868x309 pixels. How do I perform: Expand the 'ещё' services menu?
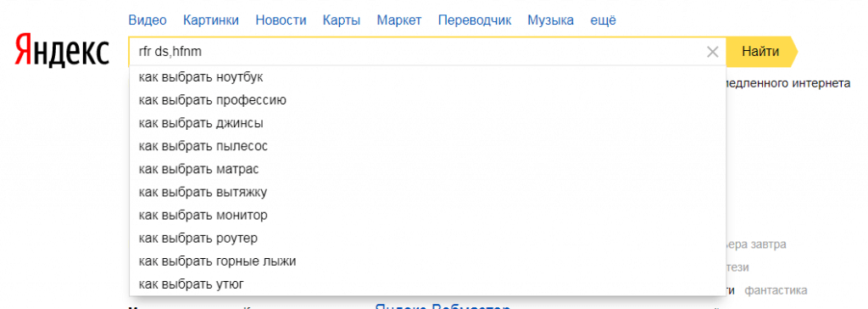603,20
